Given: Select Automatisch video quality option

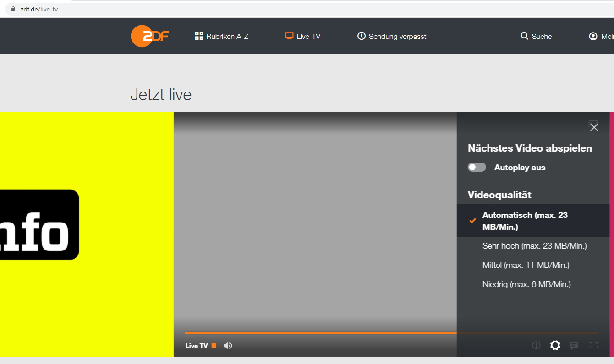Looking at the screenshot, I should point(525,221).
